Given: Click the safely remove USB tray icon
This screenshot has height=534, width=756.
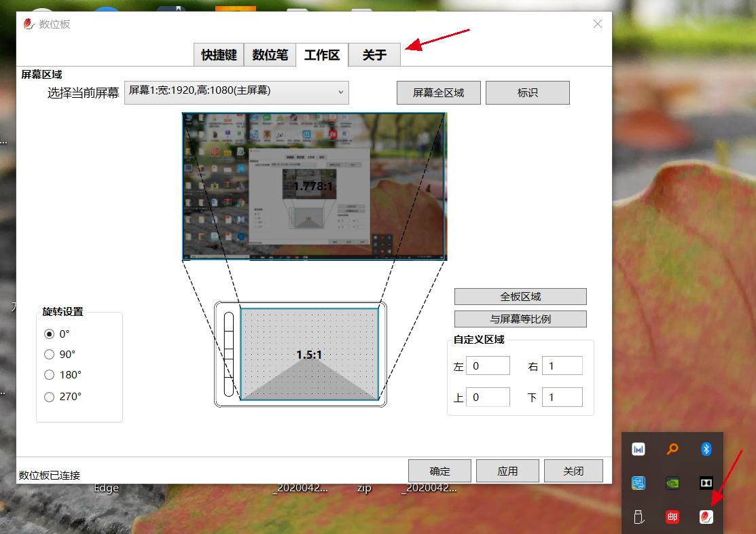Looking at the screenshot, I should [638, 517].
